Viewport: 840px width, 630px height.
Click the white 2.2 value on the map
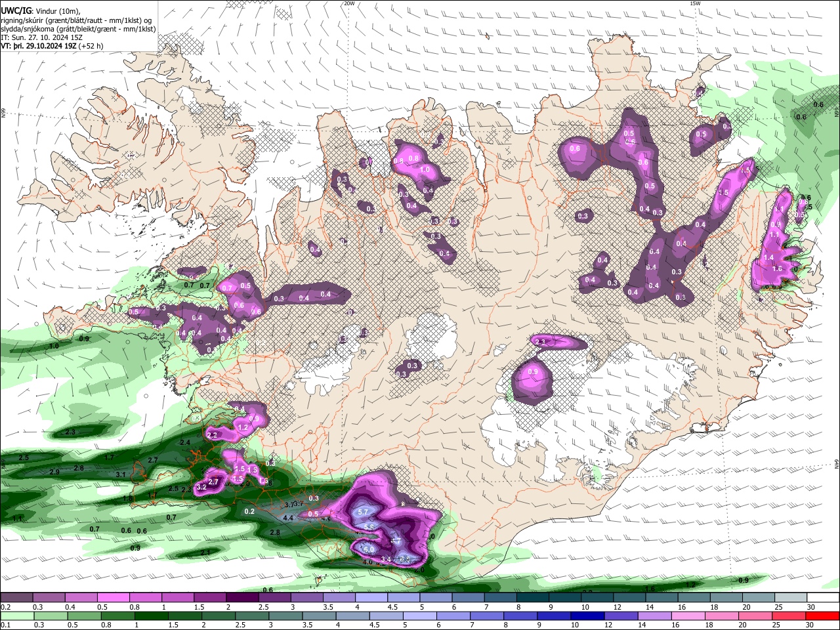tap(212, 435)
